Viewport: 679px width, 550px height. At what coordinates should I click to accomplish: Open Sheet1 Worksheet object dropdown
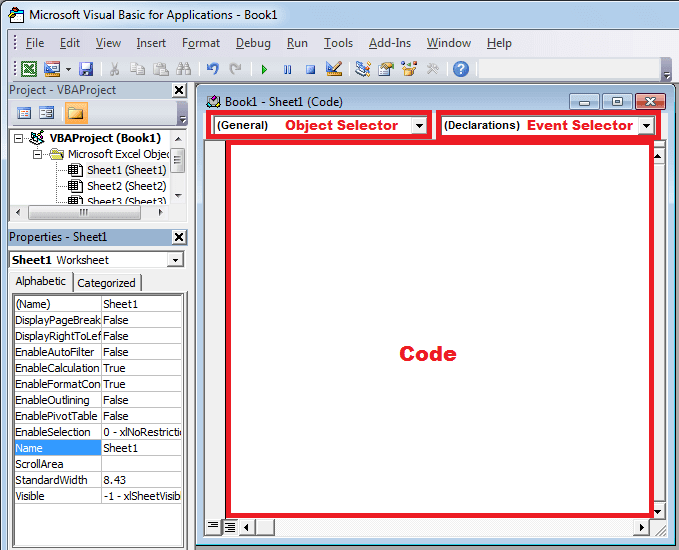point(175,260)
